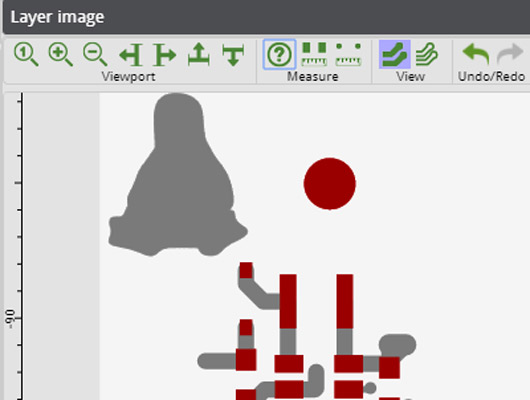This screenshot has height=400, width=530.
Task: Choose the measure between objects ruler tool
Action: click(x=314, y=54)
